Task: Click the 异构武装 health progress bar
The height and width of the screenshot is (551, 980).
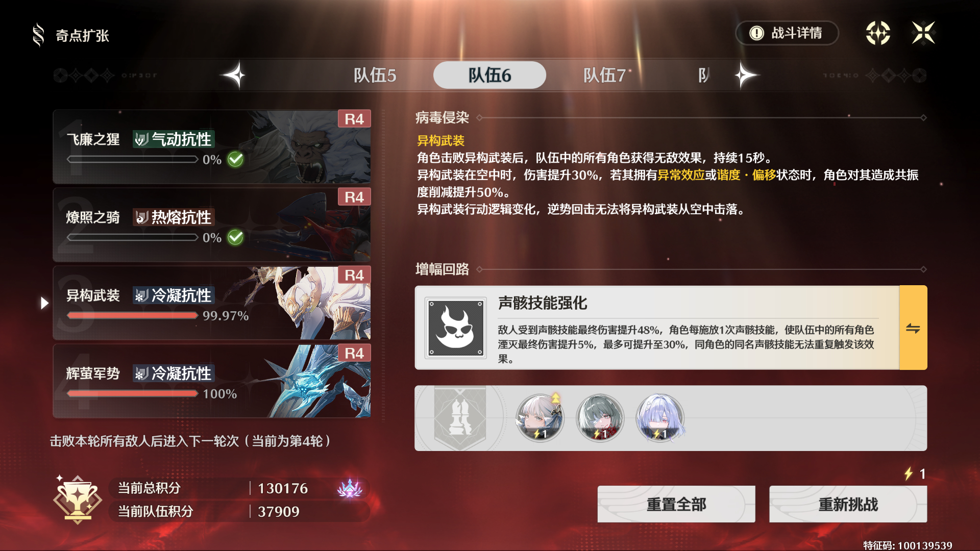Action: 133,316
